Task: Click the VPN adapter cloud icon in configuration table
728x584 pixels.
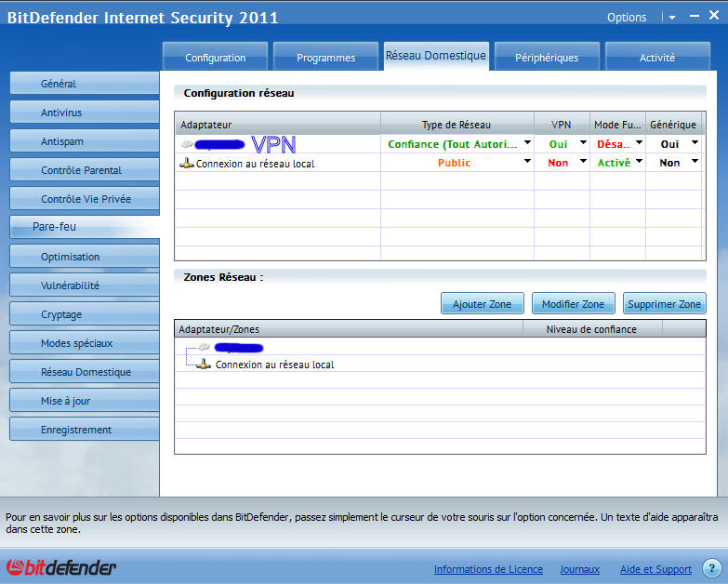Action: (x=187, y=144)
